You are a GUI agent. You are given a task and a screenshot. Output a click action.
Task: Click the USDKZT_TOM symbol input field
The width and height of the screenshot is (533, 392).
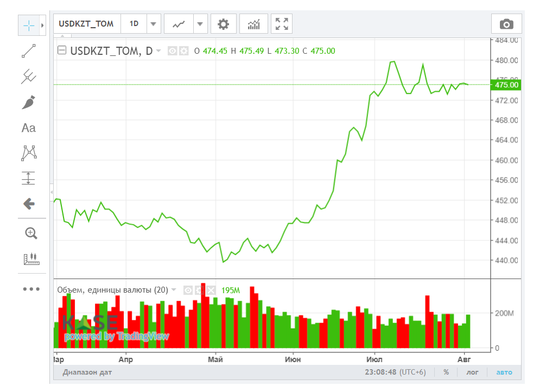tap(87, 24)
